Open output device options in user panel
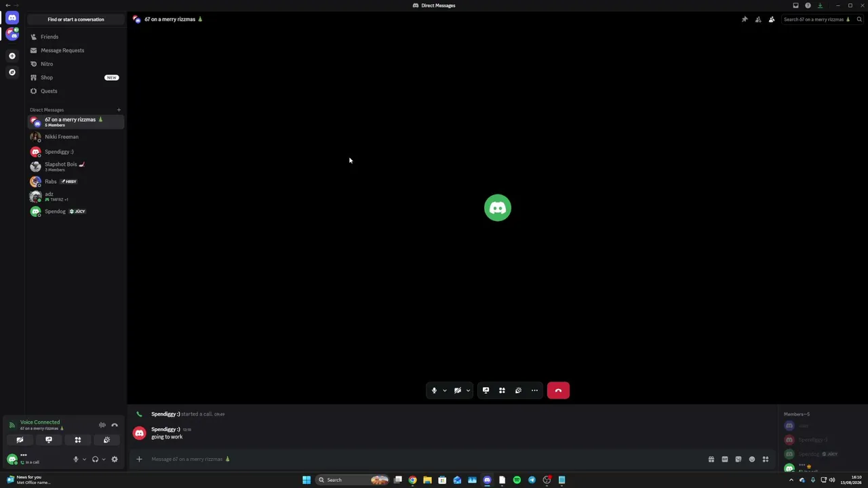 coord(103,460)
